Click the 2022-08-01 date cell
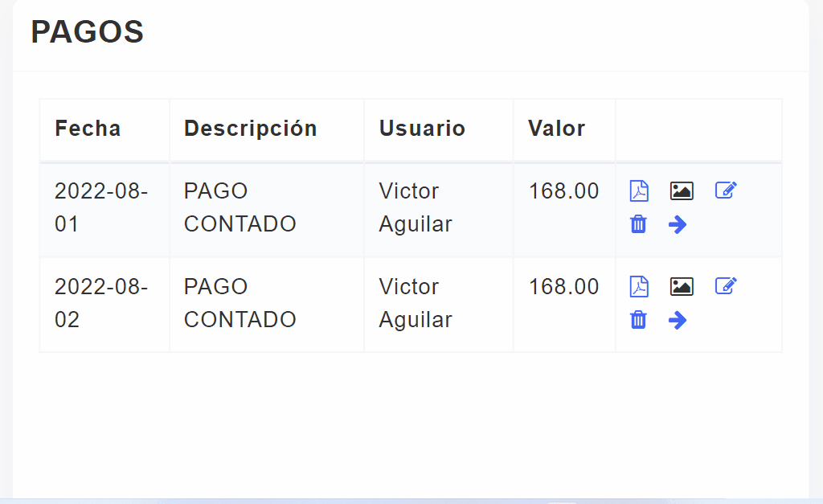The image size is (823, 504). point(101,207)
